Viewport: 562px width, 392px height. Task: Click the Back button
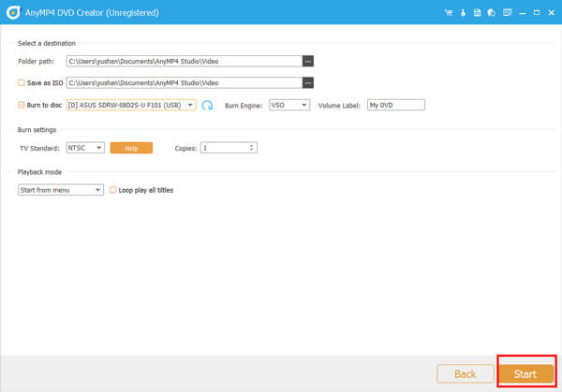click(466, 374)
